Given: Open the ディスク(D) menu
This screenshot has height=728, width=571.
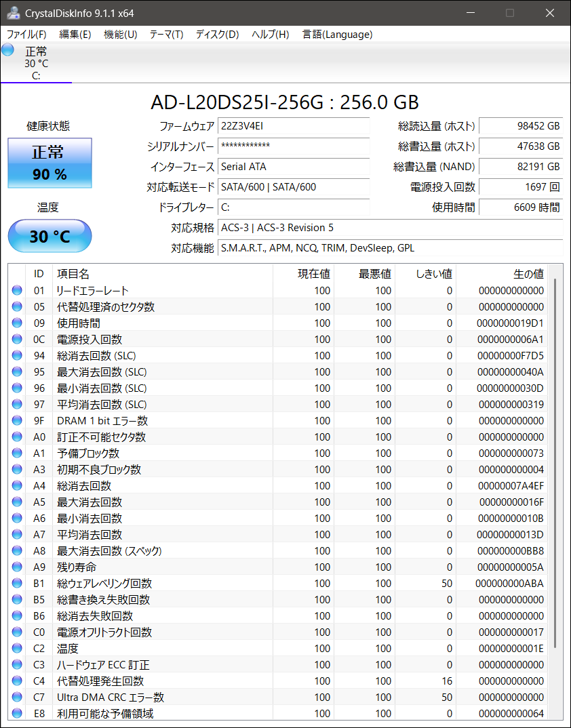Looking at the screenshot, I should 217,35.
